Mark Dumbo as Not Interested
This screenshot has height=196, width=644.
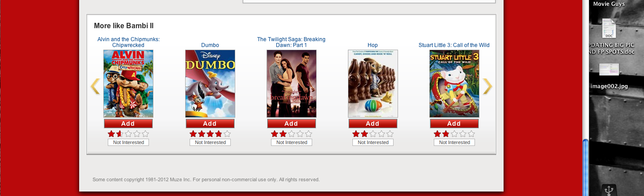[210, 142]
